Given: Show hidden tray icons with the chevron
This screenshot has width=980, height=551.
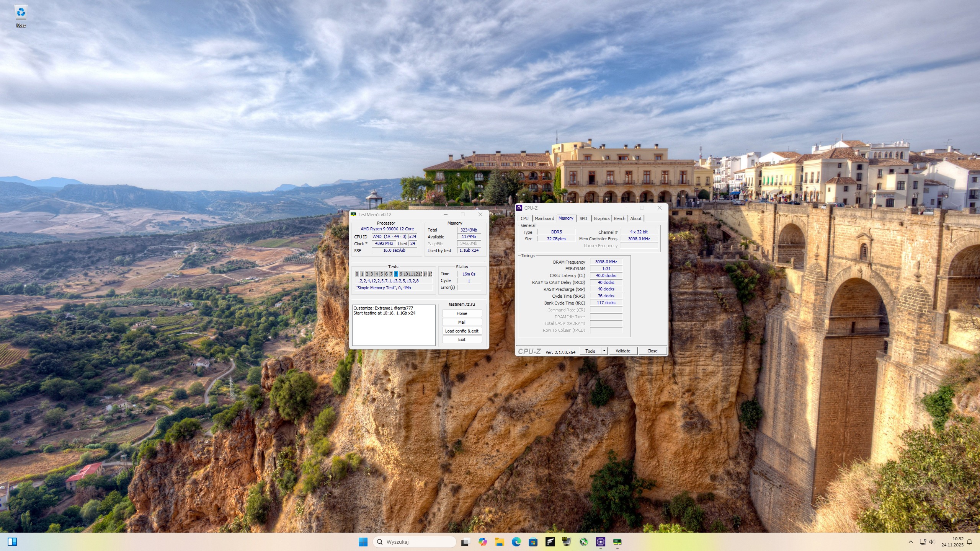Looking at the screenshot, I should (911, 542).
